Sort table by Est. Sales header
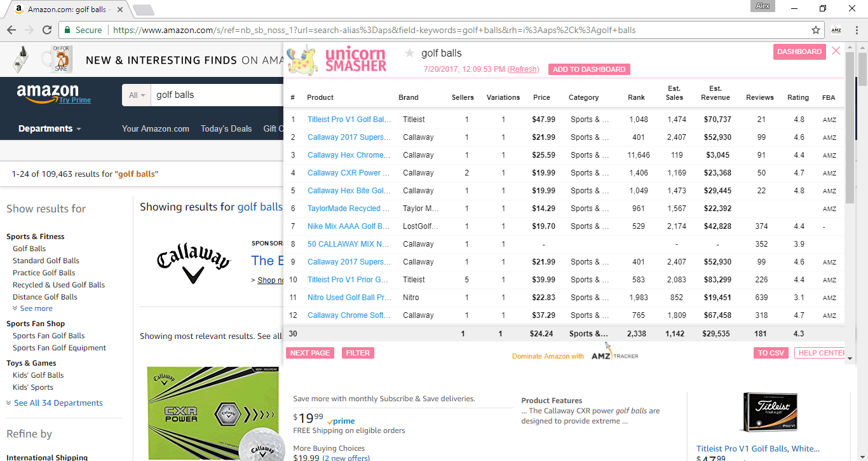 coord(674,93)
